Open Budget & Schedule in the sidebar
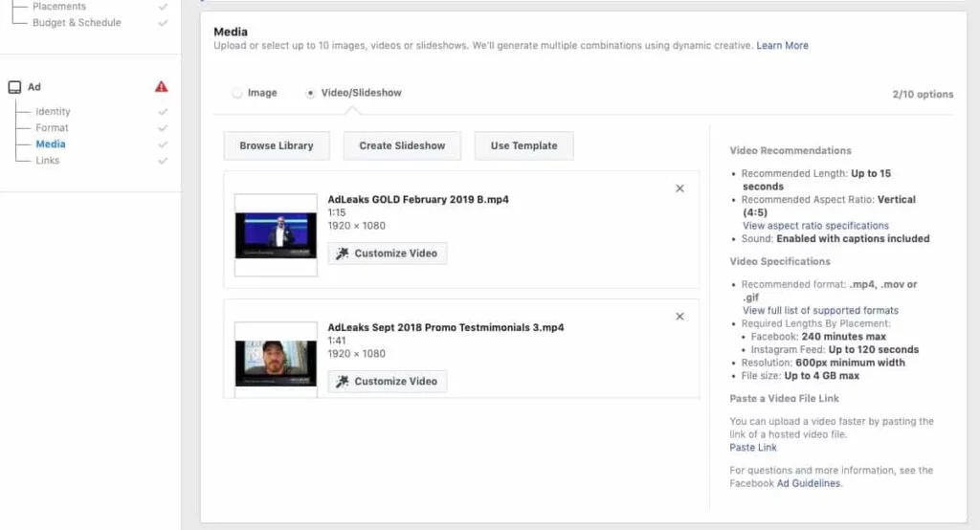The height and width of the screenshot is (530, 980). click(77, 23)
